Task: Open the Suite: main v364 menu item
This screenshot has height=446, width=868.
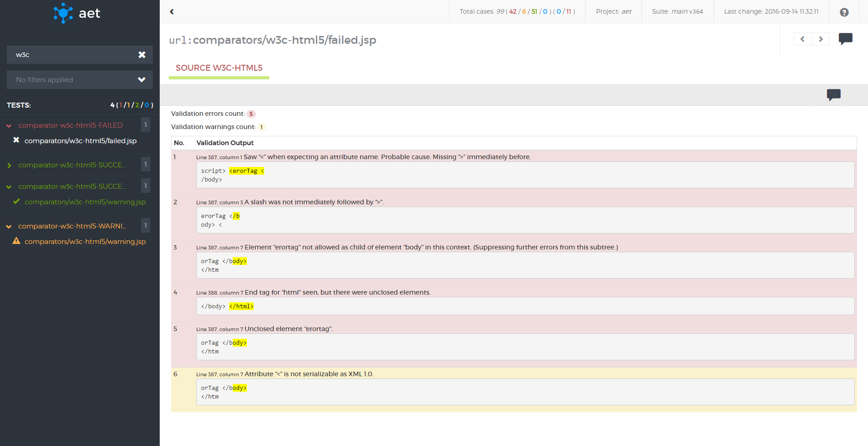Action: coord(677,11)
